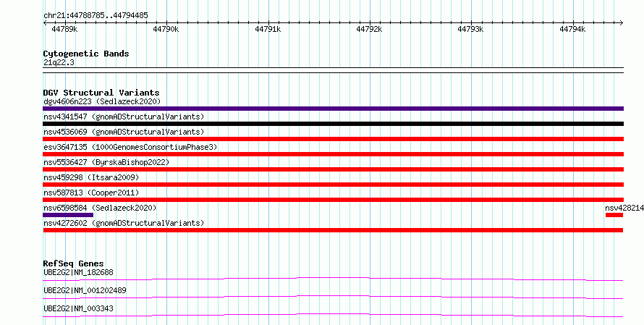Open nsv587813 (Cooper2011) variant label
The width and height of the screenshot is (644, 325).
91,193
